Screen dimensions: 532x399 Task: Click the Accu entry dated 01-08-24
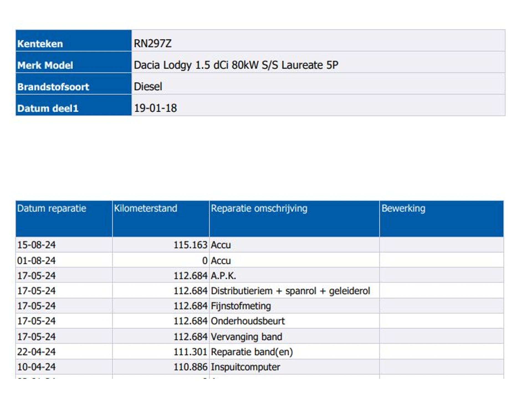point(221,260)
